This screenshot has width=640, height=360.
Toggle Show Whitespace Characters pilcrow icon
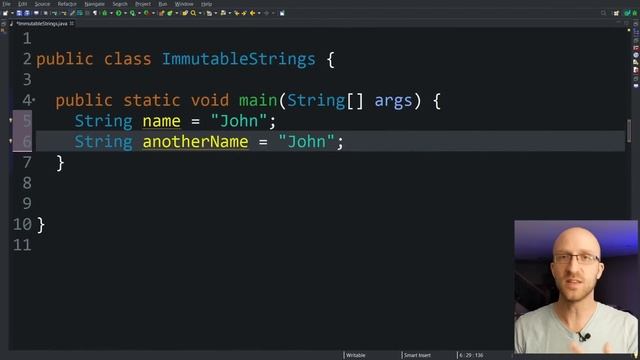point(95,13)
